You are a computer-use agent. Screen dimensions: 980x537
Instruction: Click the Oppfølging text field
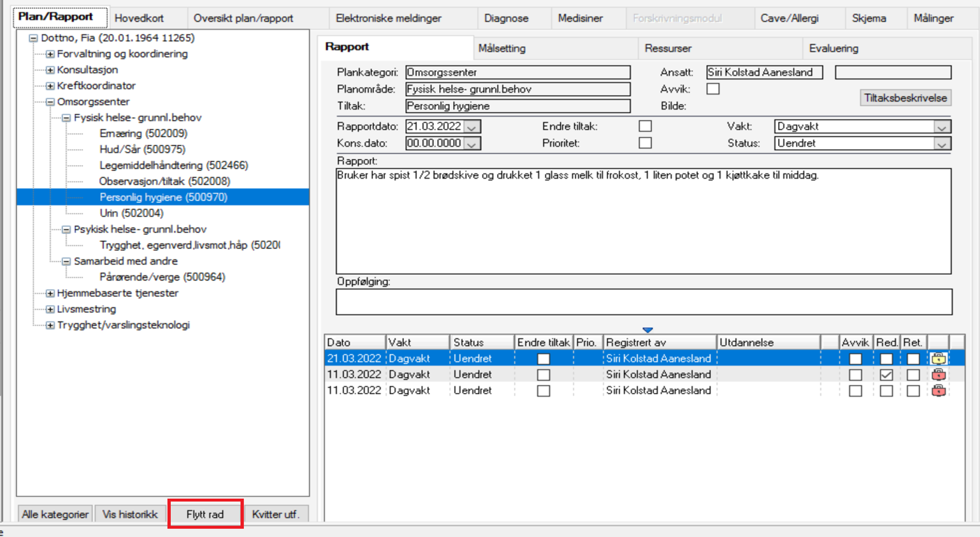[x=644, y=302]
